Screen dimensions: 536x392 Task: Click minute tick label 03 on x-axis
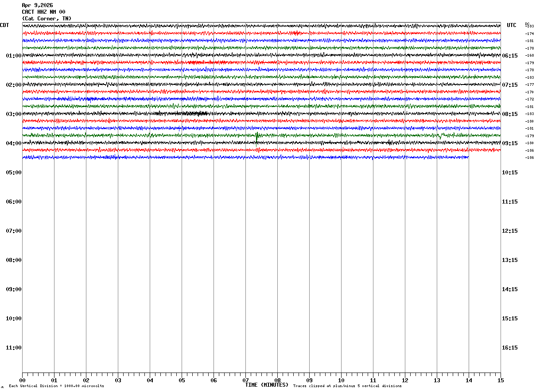click(x=118, y=380)
